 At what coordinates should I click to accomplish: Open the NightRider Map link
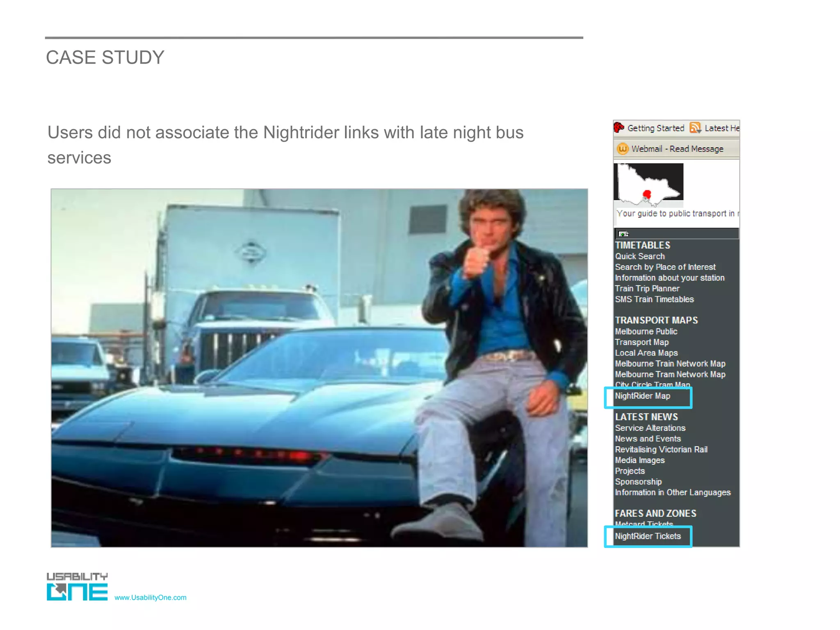642,396
